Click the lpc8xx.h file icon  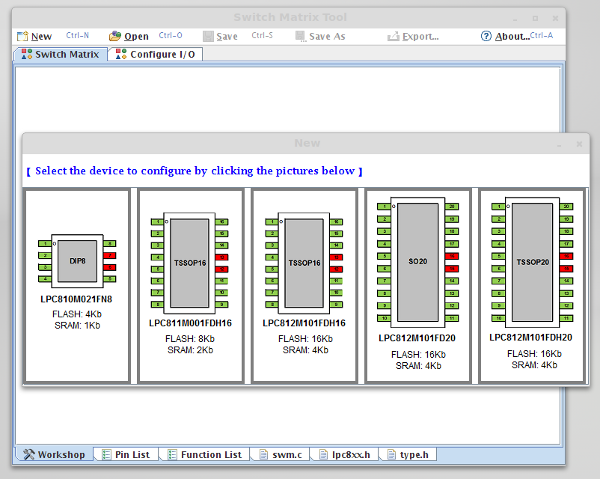323,455
